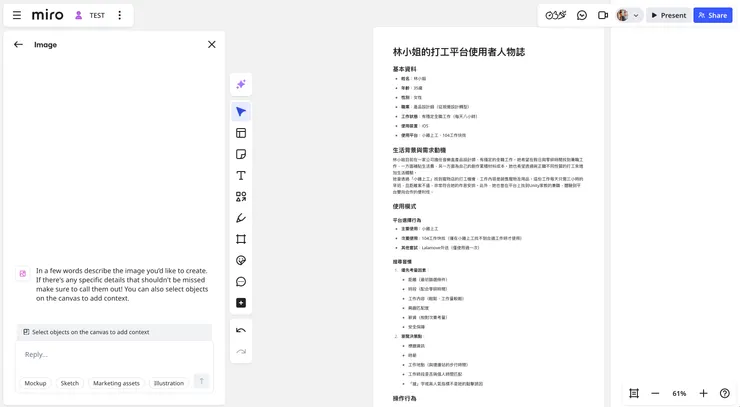Click the 使用模式 heading
Screen dimensions: 740x407
pyautogui.click(x=404, y=206)
